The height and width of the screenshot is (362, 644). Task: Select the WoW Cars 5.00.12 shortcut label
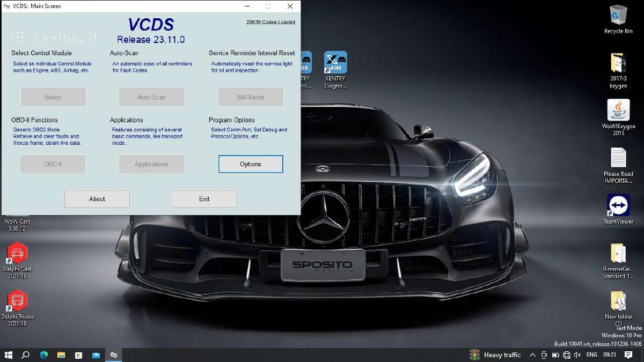pyautogui.click(x=17, y=225)
